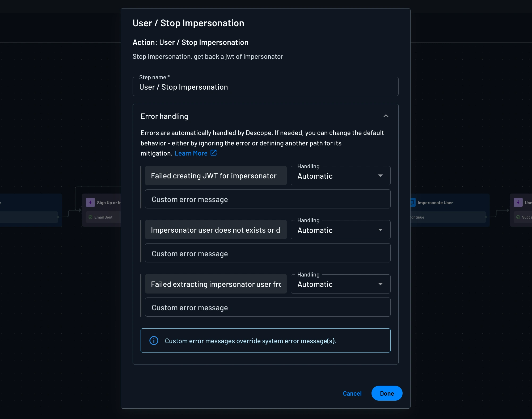Click the Learn More link

[191, 153]
